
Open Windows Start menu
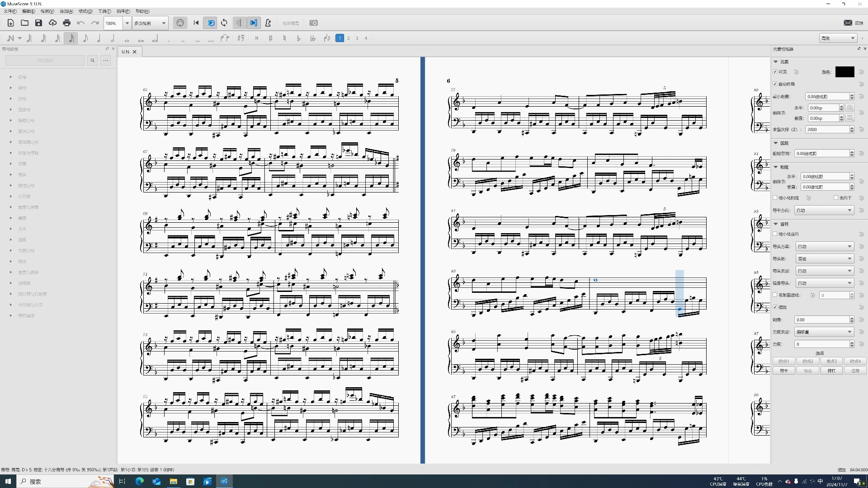[8, 482]
